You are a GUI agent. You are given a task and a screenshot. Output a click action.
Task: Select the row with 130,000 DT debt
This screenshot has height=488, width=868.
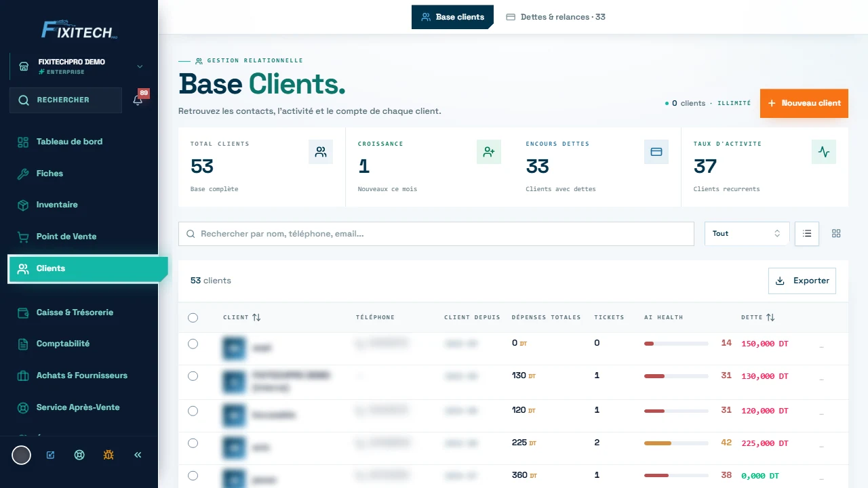point(193,375)
